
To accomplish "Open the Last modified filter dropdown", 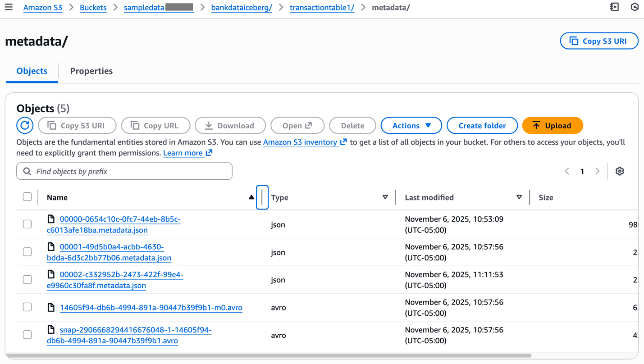I will pos(519,197).
